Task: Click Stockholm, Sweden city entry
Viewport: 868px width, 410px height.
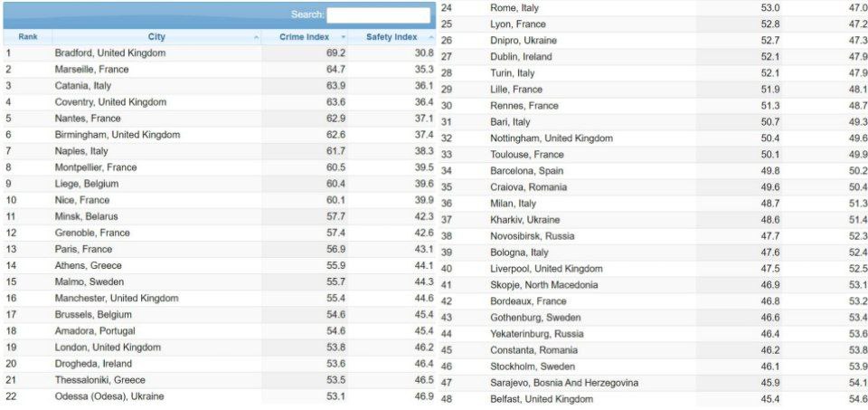Action: pyautogui.click(x=532, y=367)
